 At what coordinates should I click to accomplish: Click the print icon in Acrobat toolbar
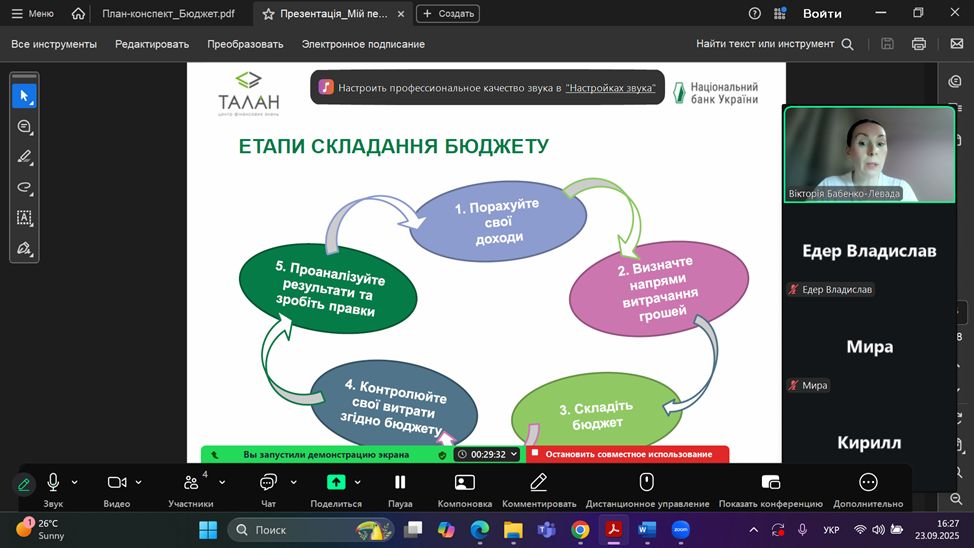(918, 44)
